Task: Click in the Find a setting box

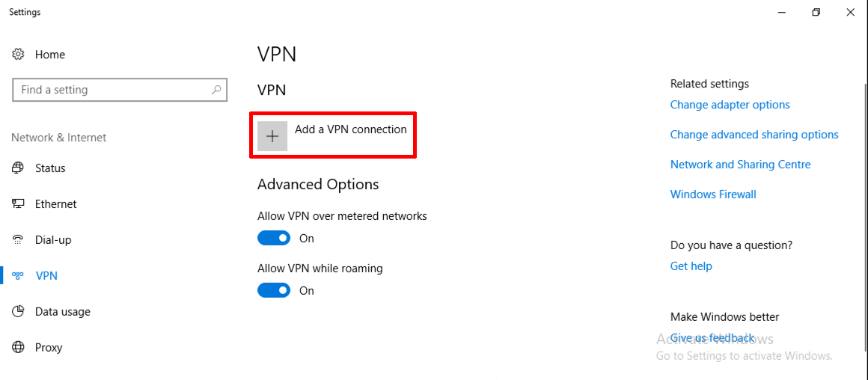Action: click(x=120, y=90)
